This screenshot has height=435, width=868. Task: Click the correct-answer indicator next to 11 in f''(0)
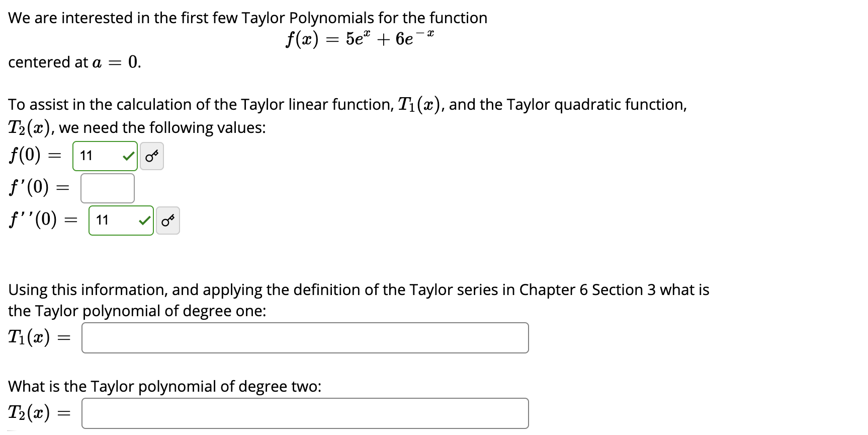[145, 221]
